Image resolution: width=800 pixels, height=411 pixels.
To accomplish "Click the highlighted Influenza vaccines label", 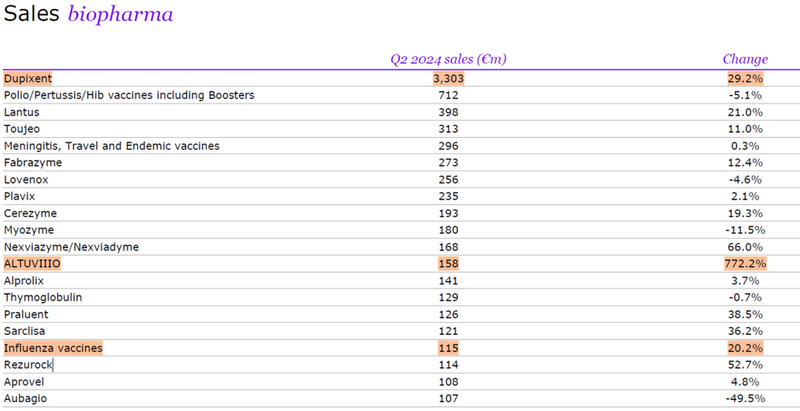I will tap(53, 348).
